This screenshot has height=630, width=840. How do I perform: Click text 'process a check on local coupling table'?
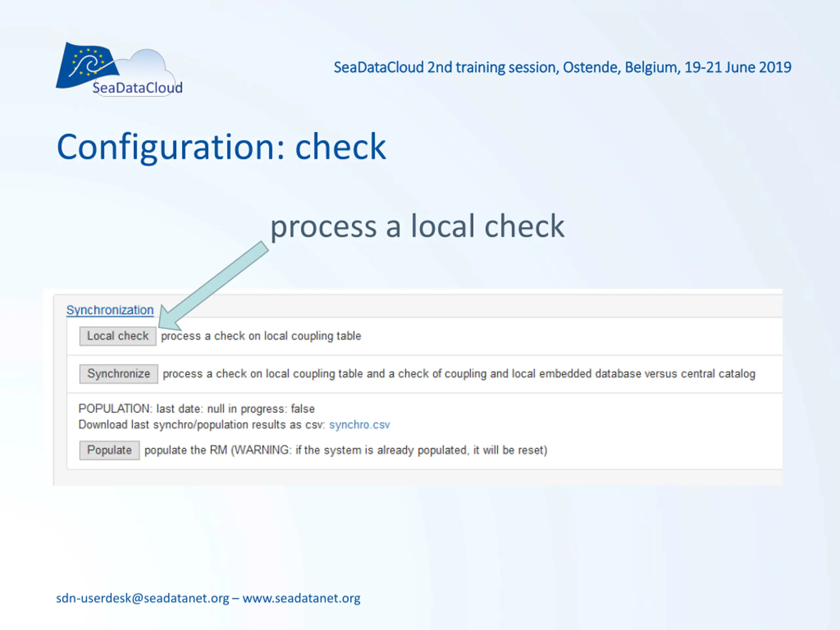261,336
